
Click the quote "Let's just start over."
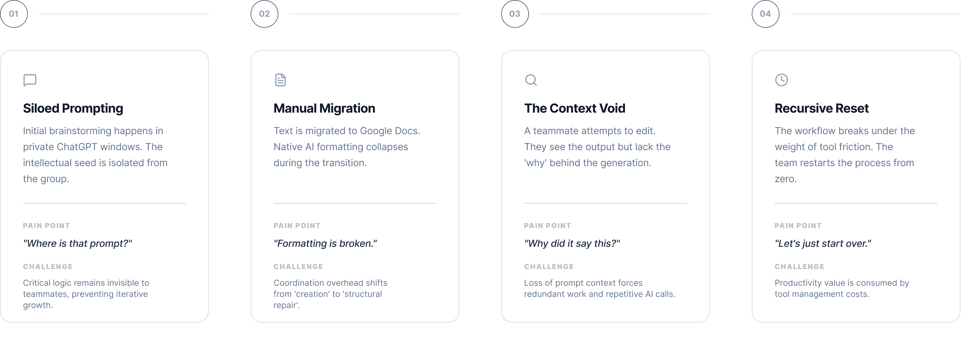pos(823,243)
